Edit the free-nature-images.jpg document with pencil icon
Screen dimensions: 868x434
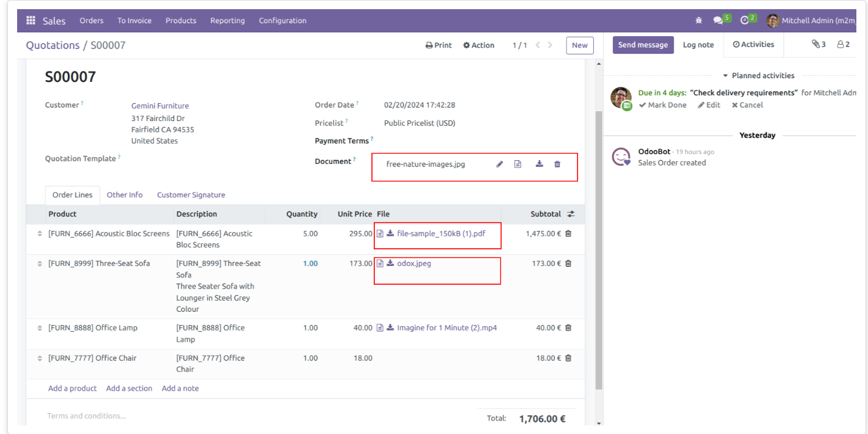(499, 164)
